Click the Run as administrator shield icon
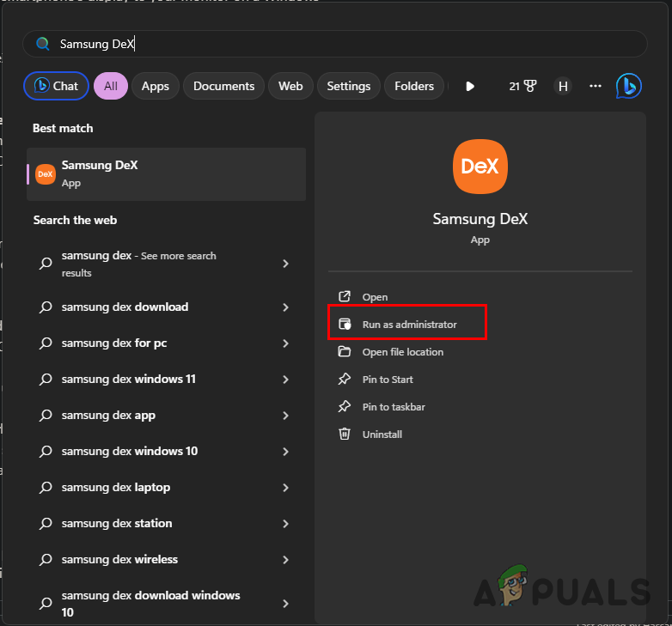The width and height of the screenshot is (672, 626). pyautogui.click(x=345, y=324)
